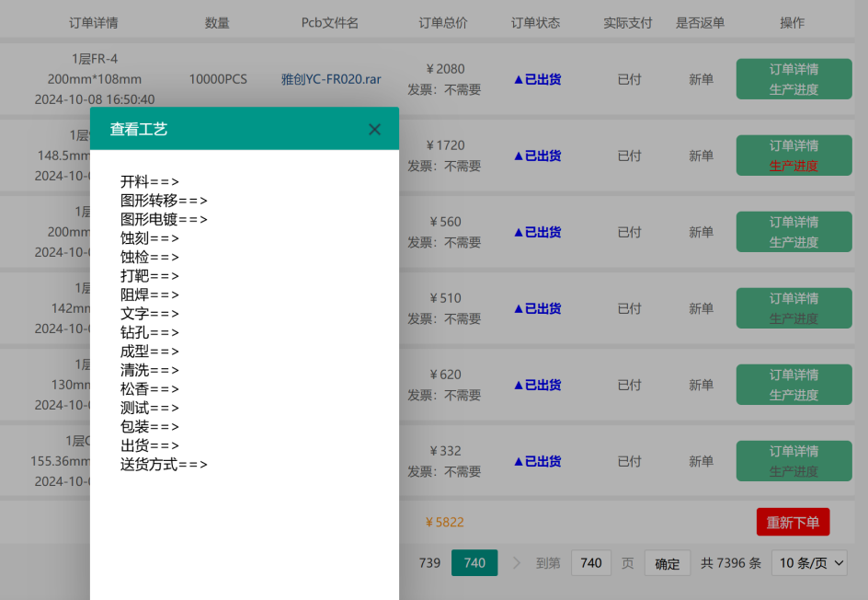Close the 查看工艺 dialog
The width and height of the screenshot is (868, 600).
pyautogui.click(x=374, y=130)
